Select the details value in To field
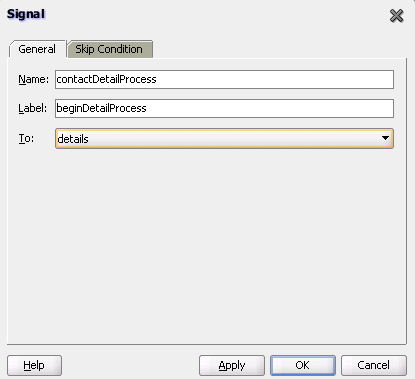This screenshot has height=379, width=415. (73, 139)
